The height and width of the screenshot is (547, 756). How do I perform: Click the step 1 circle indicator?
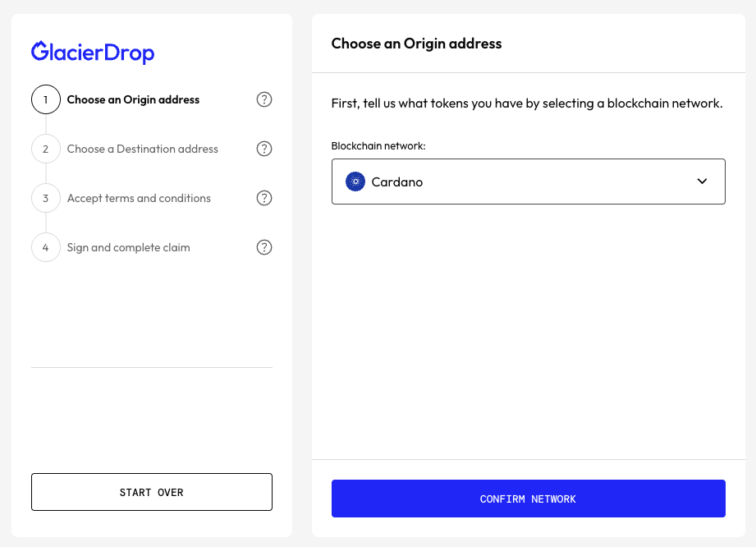(x=46, y=99)
